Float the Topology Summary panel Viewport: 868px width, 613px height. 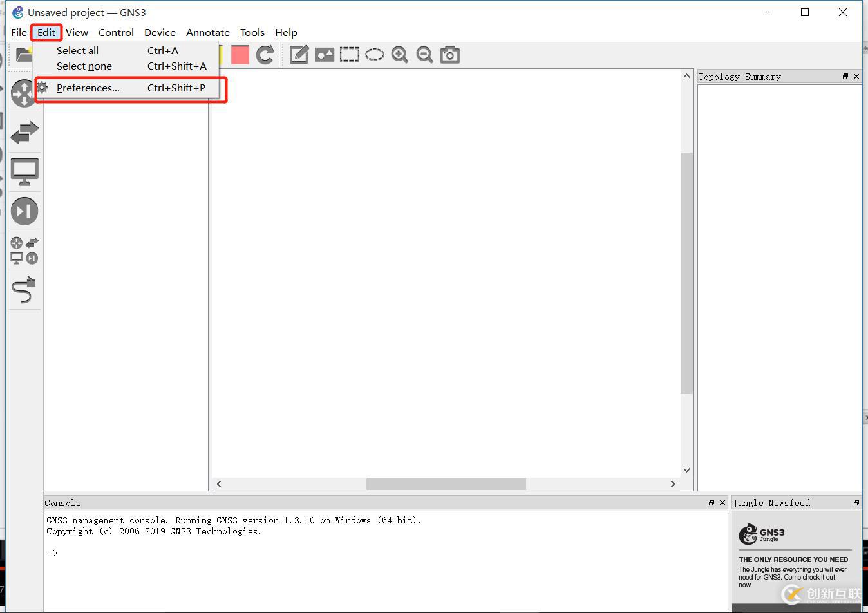pos(845,77)
